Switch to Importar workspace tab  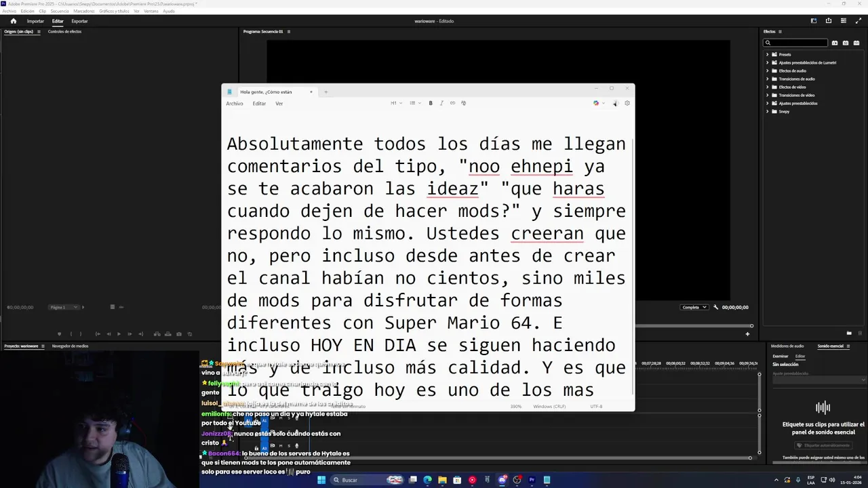click(35, 21)
